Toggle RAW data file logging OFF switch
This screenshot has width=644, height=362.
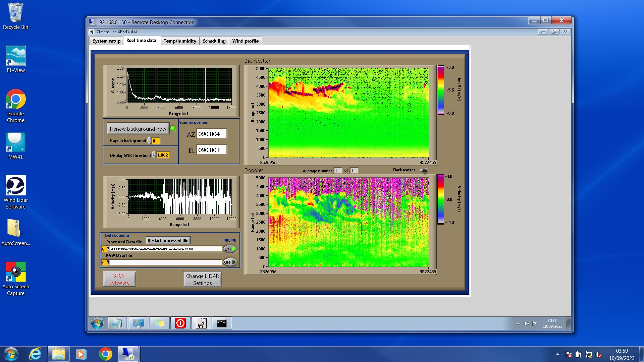tap(230, 262)
